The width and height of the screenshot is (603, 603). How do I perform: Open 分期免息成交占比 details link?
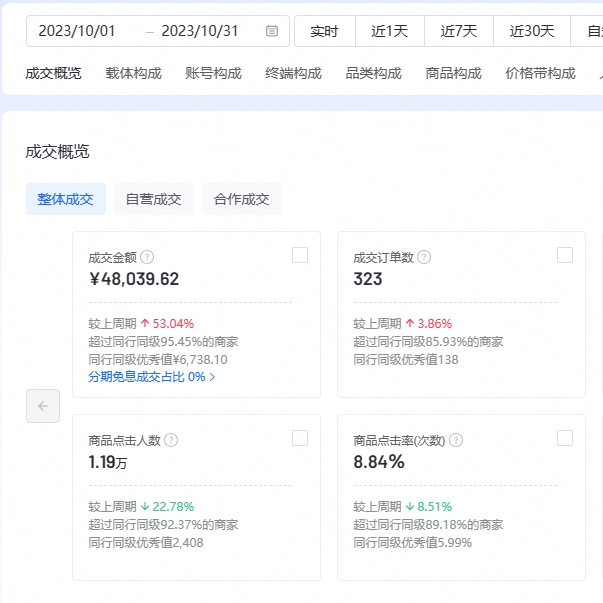[x=152, y=377]
